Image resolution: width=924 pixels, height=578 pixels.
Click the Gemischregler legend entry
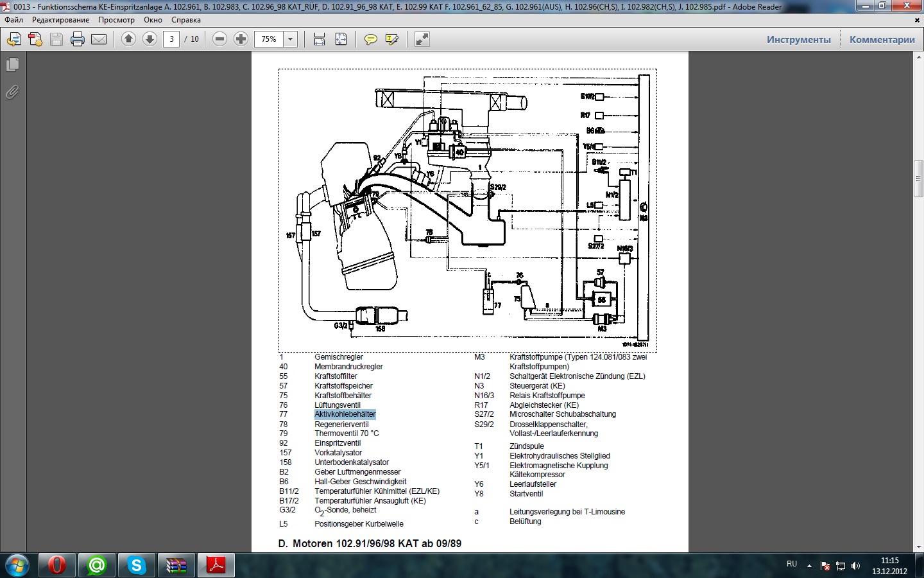[339, 357]
